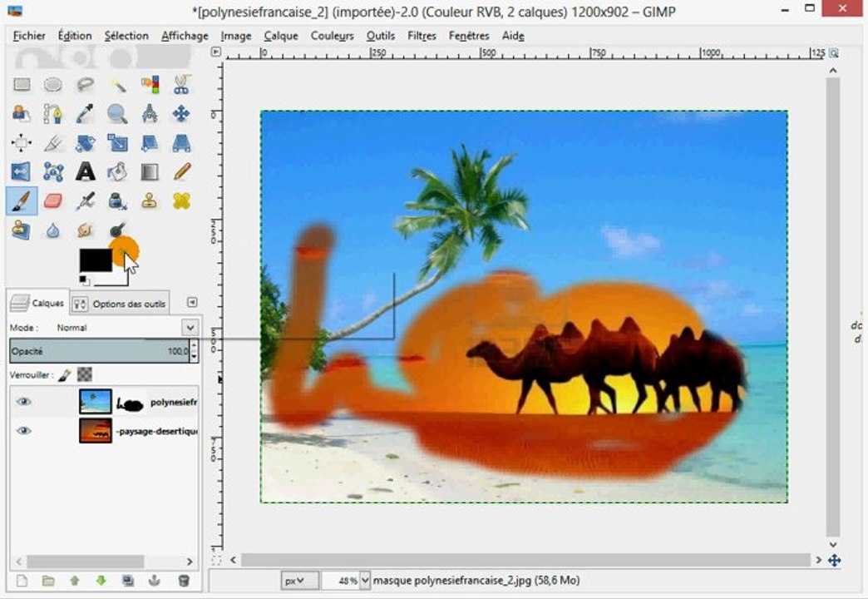This screenshot has width=868, height=599.
Task: Reset colors with small black-white icon
Action: click(84, 280)
